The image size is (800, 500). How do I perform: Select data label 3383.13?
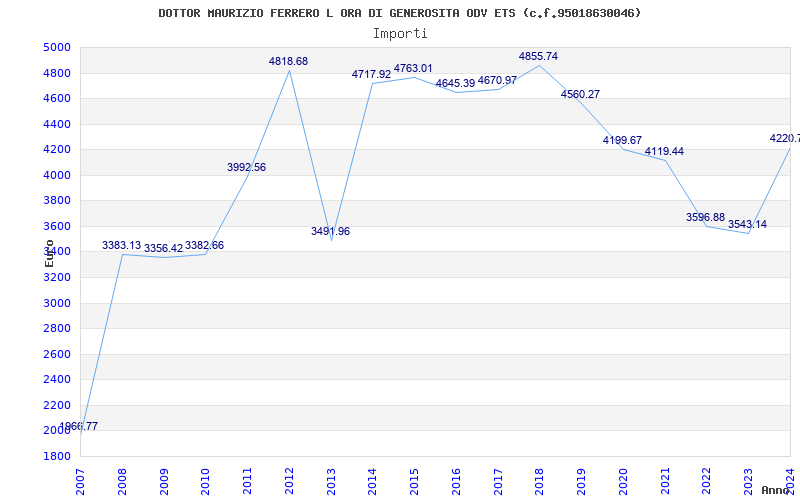coord(121,245)
